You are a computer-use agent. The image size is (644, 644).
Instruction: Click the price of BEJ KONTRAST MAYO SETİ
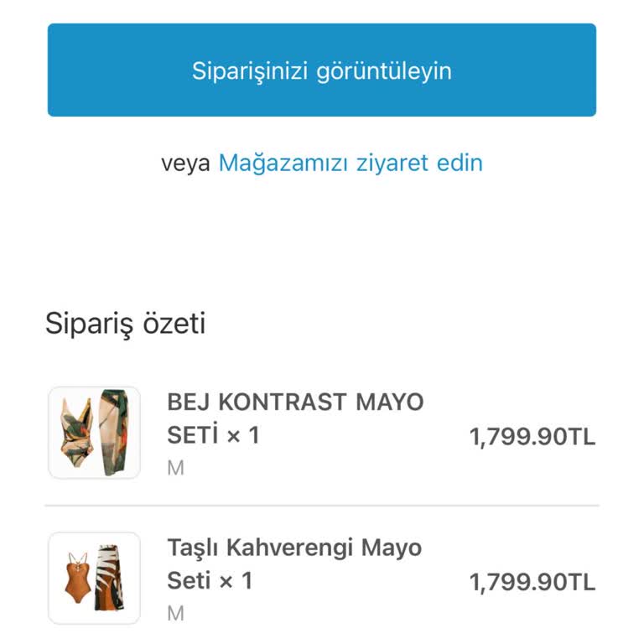pos(532,437)
